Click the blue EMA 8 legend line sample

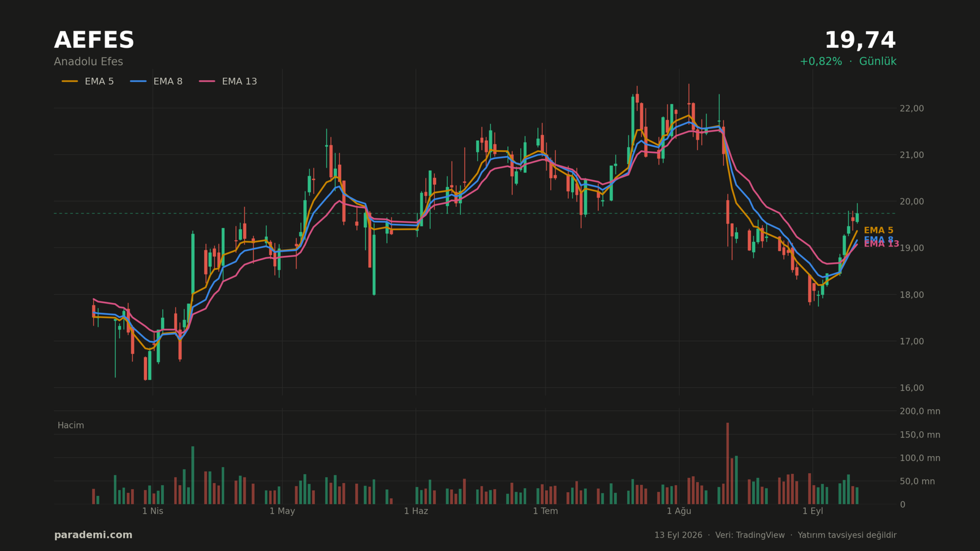(138, 81)
